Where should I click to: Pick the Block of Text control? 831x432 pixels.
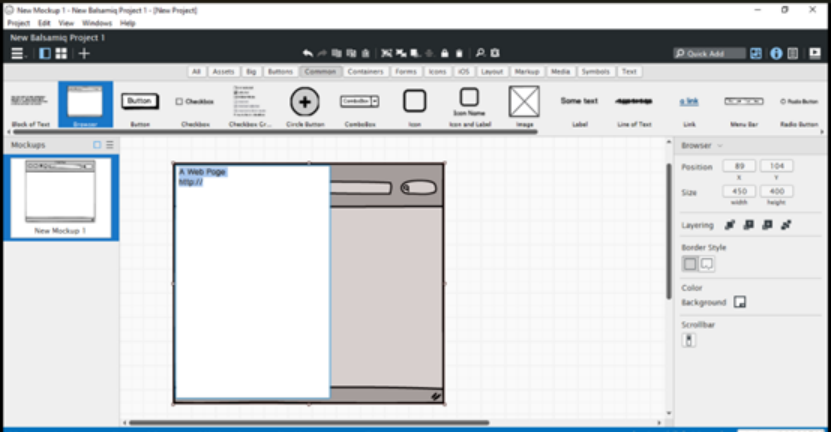click(30, 105)
